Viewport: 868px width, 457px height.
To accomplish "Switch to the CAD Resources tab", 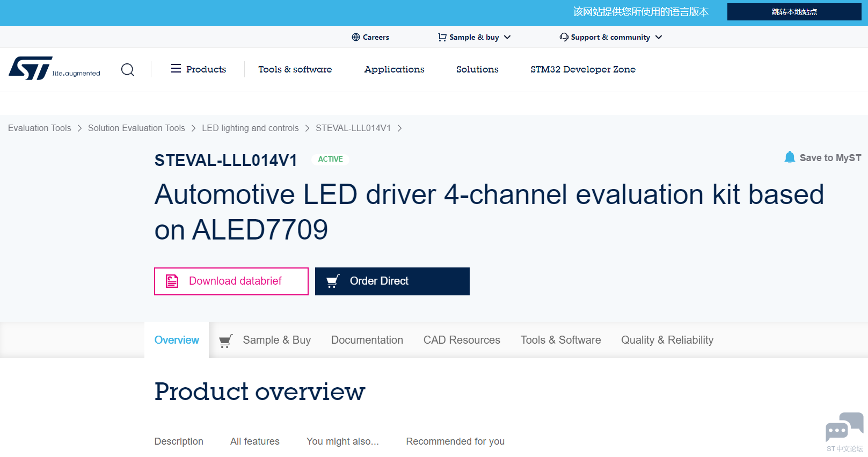I will coord(462,340).
